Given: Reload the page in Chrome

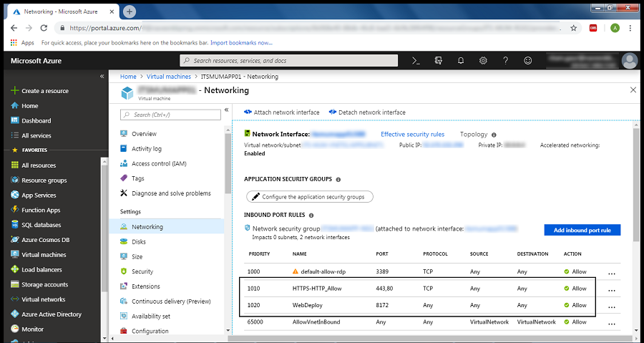Looking at the screenshot, I should tap(44, 28).
